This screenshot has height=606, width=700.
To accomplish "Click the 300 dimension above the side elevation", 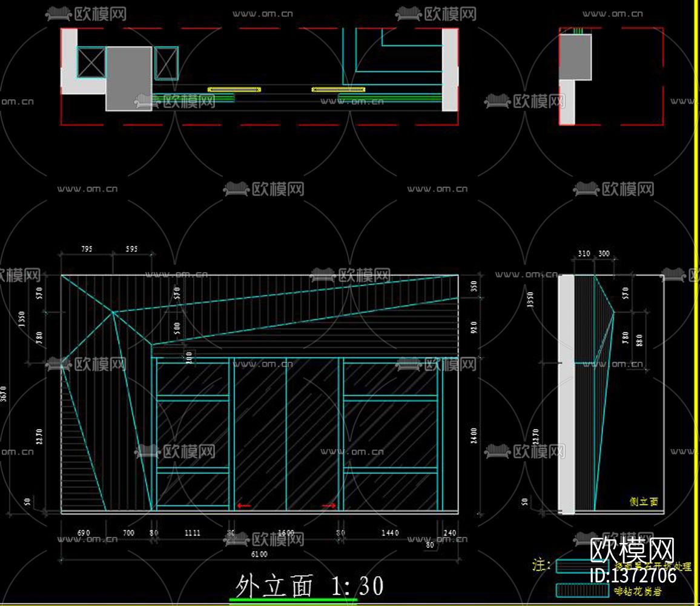I will point(604,253).
